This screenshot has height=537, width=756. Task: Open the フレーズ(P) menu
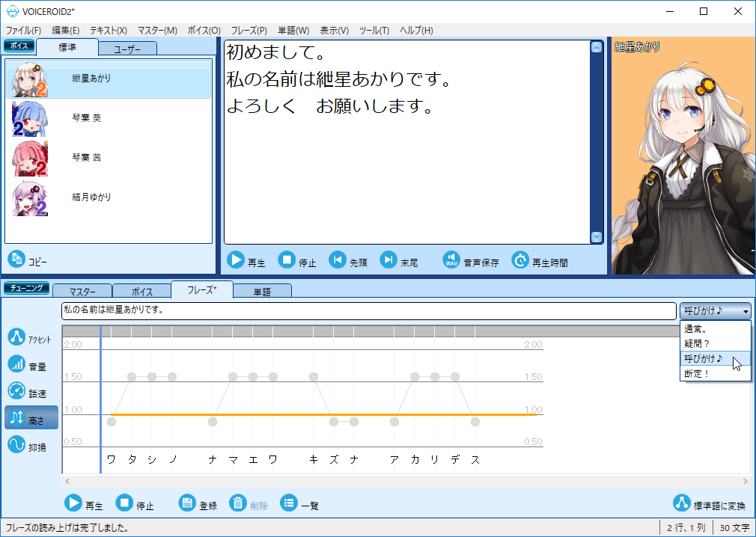coord(249,31)
